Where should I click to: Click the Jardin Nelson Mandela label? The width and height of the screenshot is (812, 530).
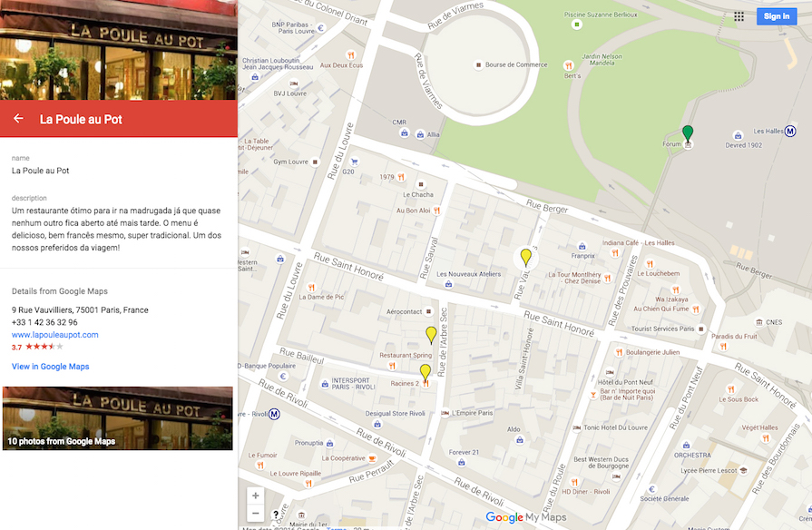click(x=602, y=59)
